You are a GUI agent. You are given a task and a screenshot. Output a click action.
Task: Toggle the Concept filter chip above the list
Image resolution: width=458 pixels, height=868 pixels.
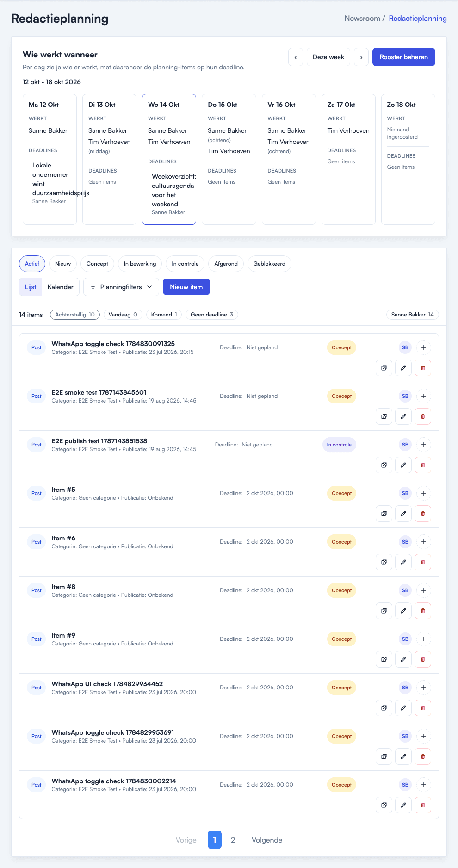(x=97, y=264)
